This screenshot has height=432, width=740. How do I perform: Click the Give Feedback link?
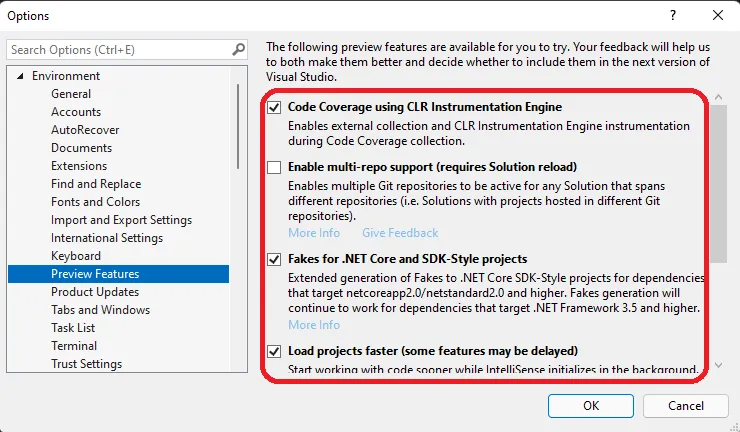pos(400,233)
